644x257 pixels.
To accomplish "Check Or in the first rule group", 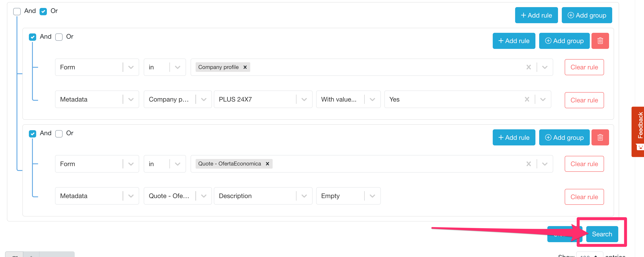I will click(x=59, y=37).
